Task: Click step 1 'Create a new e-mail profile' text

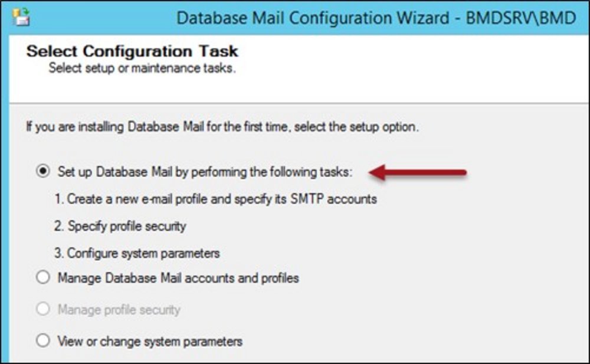Action: pyautogui.click(x=215, y=199)
